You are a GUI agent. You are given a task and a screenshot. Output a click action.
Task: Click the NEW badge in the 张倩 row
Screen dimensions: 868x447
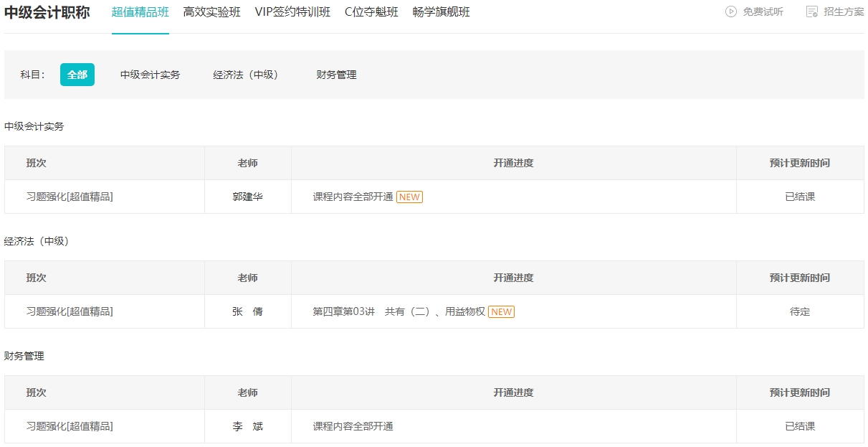point(501,311)
